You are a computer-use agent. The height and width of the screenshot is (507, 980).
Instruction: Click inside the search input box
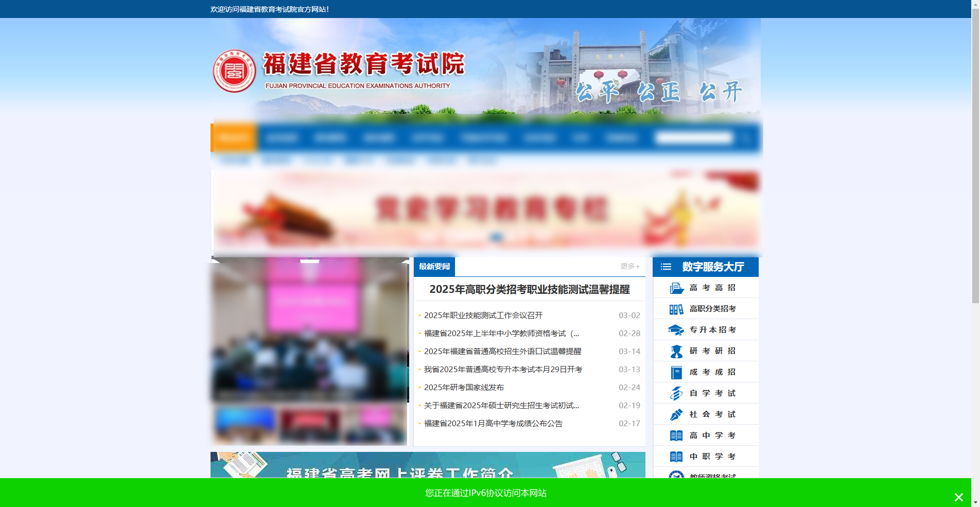[695, 137]
